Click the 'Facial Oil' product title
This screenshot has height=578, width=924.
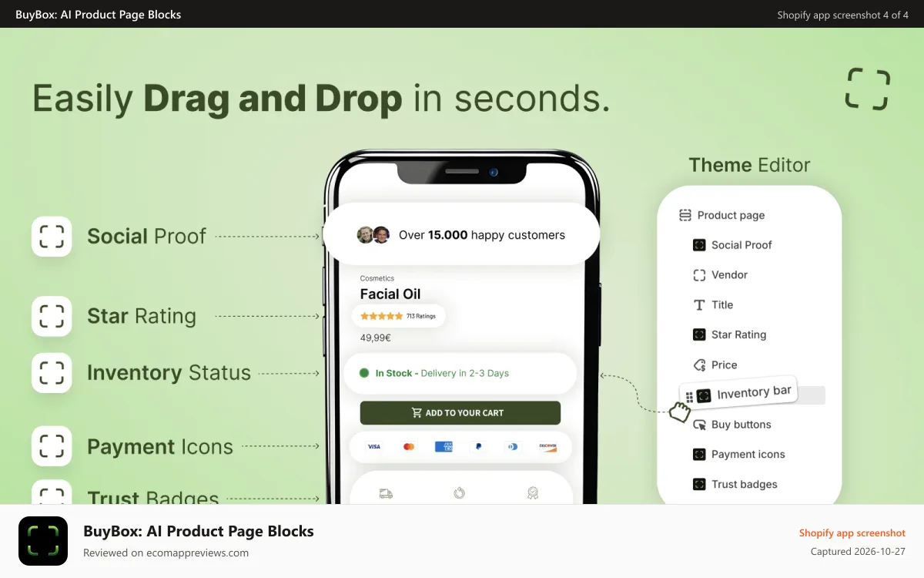click(390, 294)
